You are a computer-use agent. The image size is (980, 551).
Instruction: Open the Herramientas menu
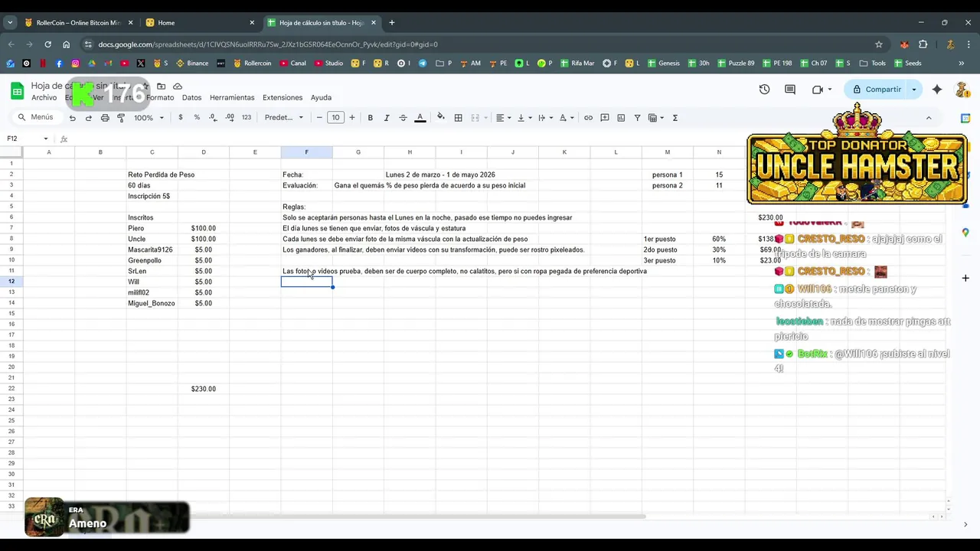coord(232,98)
